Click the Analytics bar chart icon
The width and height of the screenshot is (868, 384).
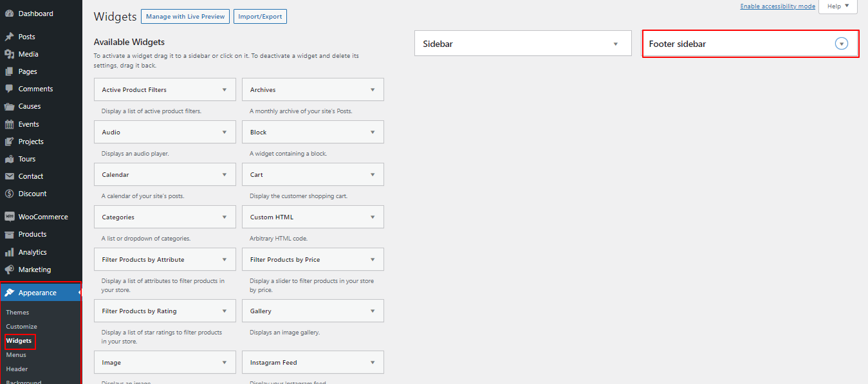(x=9, y=252)
